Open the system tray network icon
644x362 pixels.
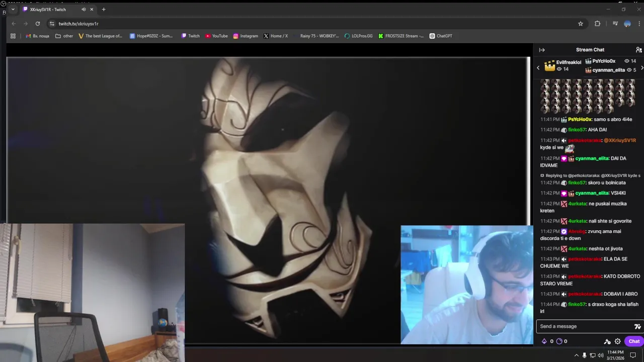tap(592, 355)
